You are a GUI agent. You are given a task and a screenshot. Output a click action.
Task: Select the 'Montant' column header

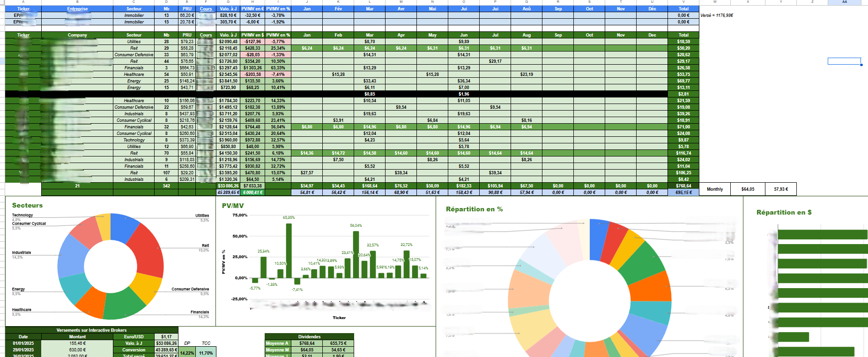[77, 337]
